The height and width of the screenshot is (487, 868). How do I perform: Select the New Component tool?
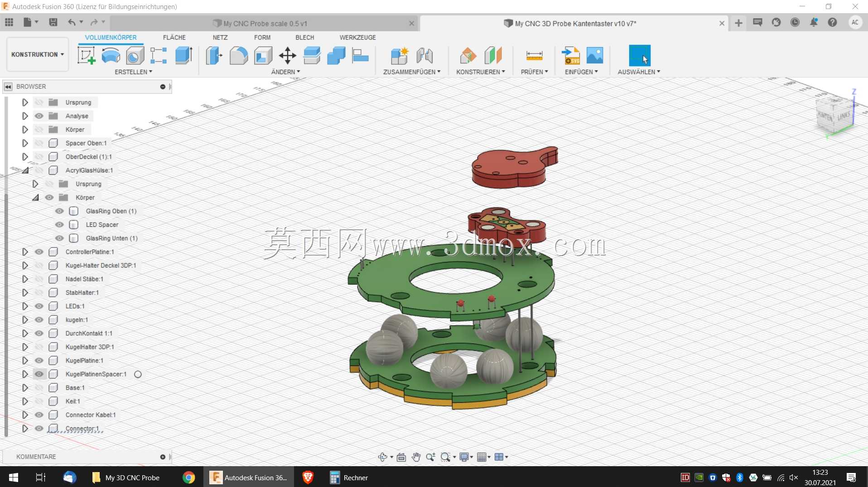tap(400, 56)
